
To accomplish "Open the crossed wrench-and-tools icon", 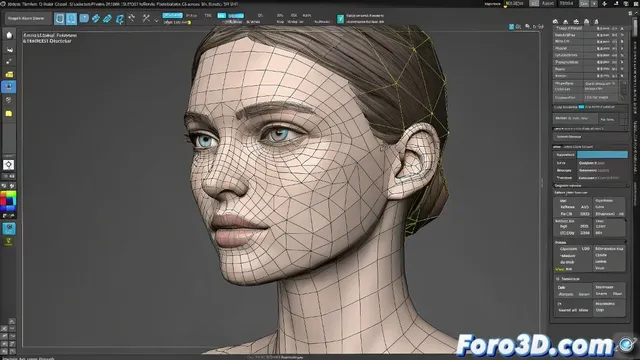I will 146,18.
